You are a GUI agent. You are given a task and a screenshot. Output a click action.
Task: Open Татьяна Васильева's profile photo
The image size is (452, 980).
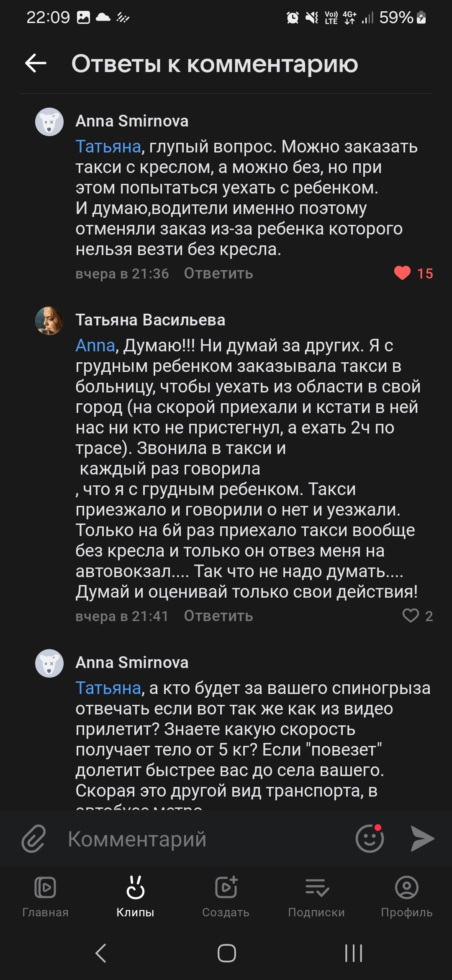(x=49, y=321)
